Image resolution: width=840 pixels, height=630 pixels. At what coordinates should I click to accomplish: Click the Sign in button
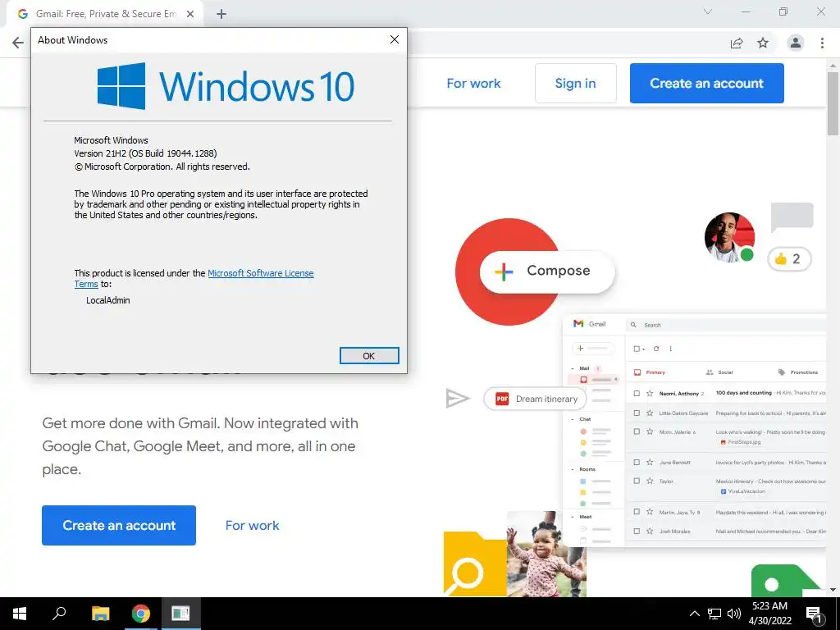(x=575, y=83)
